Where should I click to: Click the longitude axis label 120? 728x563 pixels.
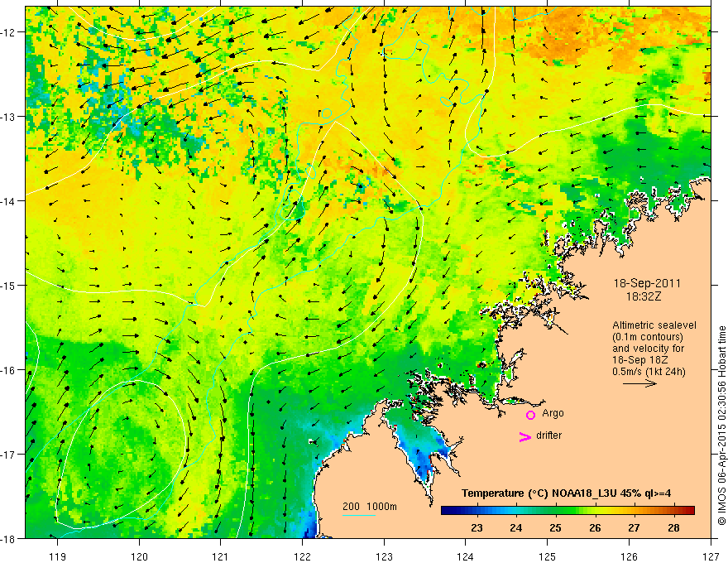tap(139, 556)
